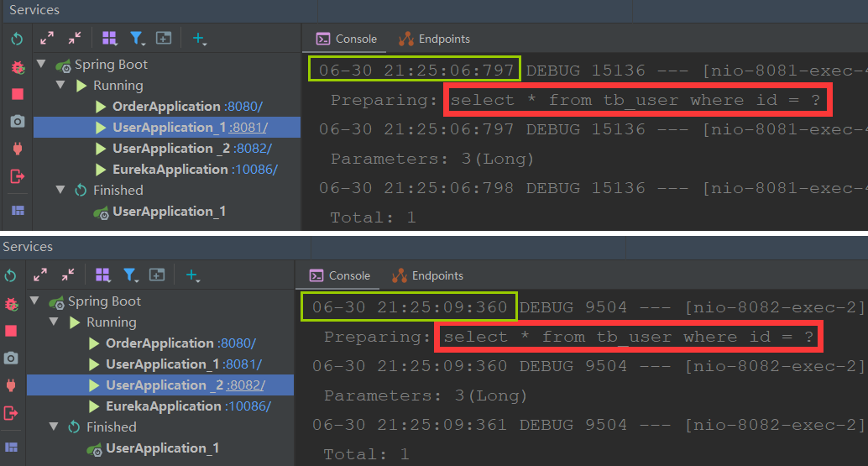Image resolution: width=868 pixels, height=466 pixels.
Task: Collapse Finished node in bottom tree
Action: point(55,427)
